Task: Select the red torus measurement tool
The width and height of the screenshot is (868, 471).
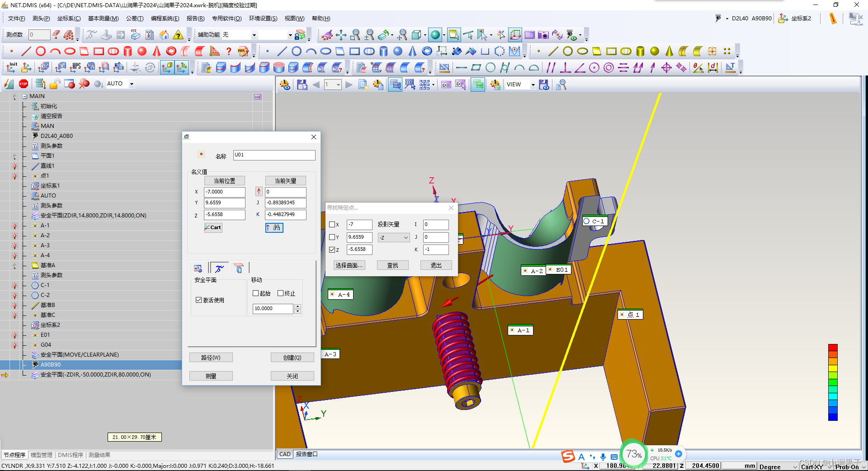Action: click(171, 51)
